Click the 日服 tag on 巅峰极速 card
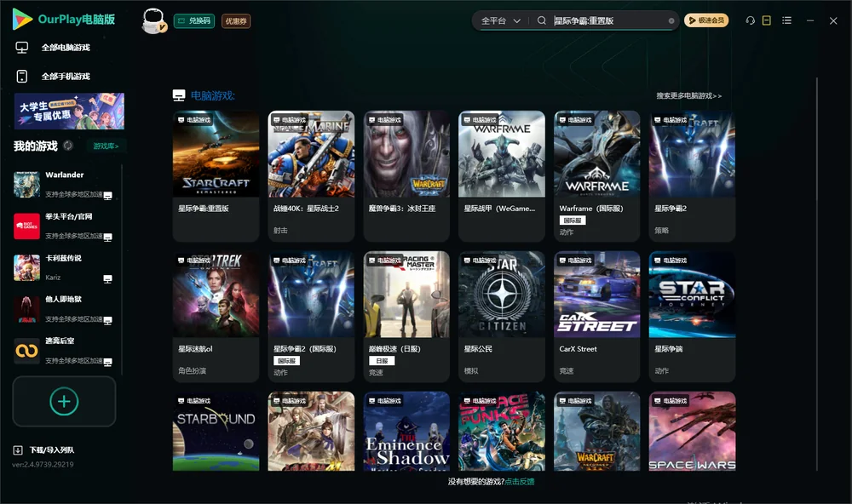 (382, 361)
